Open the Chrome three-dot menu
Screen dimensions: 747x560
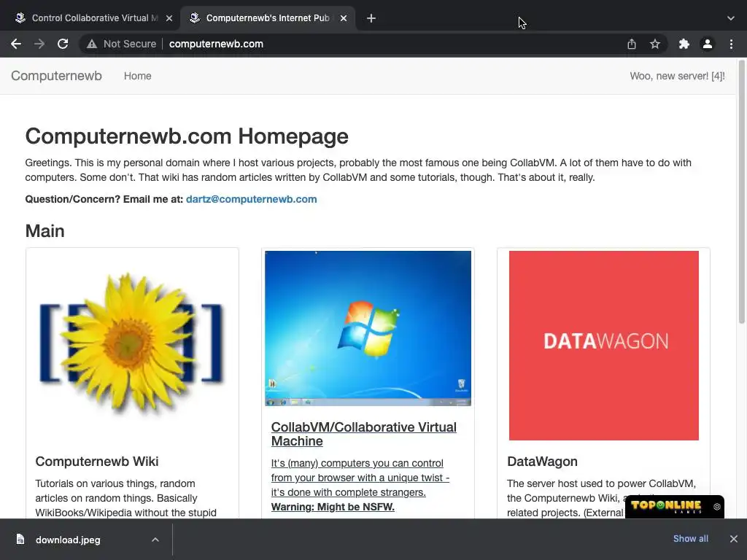[731, 44]
